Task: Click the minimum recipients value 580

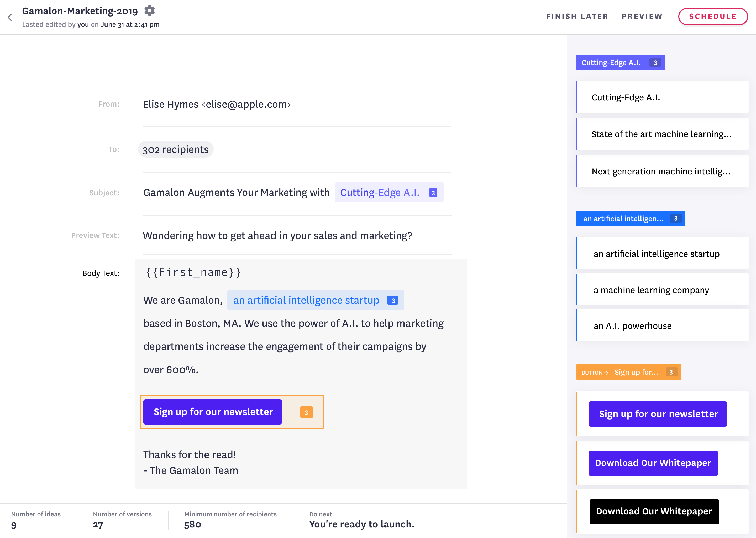Action: tap(193, 525)
